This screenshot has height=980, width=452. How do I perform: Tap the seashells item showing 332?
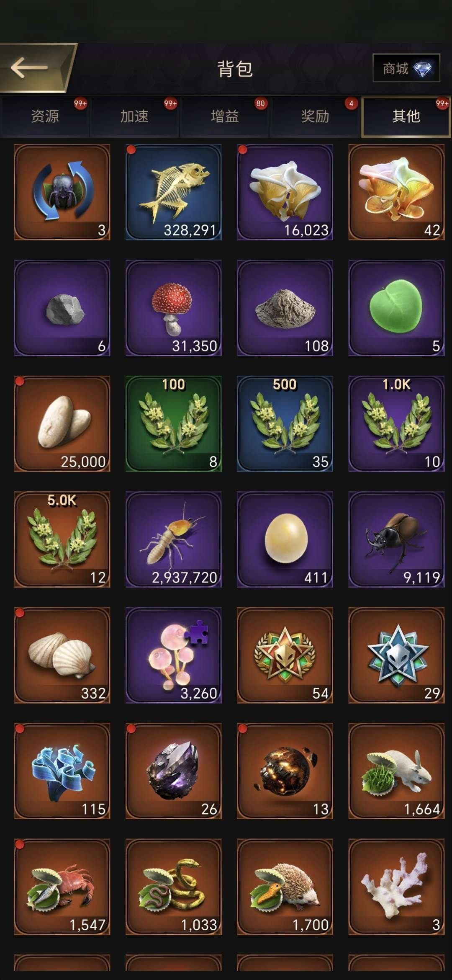tap(62, 655)
